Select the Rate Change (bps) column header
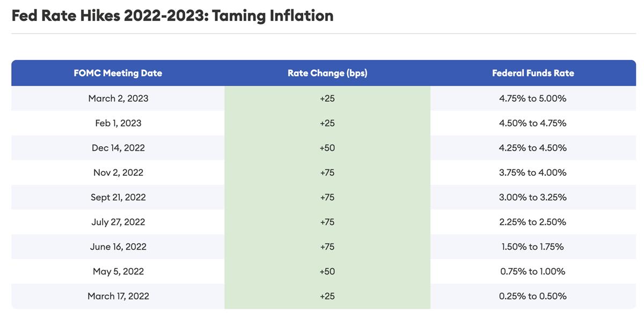 point(327,73)
